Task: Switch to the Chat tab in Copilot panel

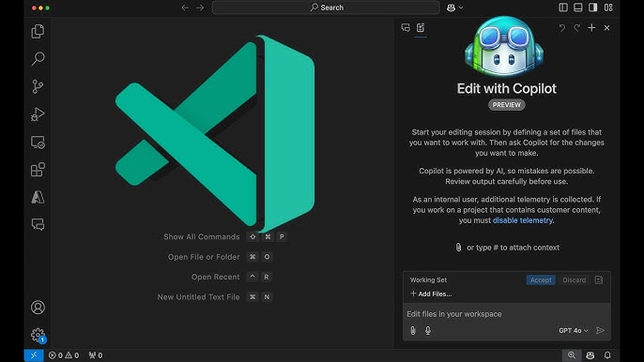Action: 406,27
